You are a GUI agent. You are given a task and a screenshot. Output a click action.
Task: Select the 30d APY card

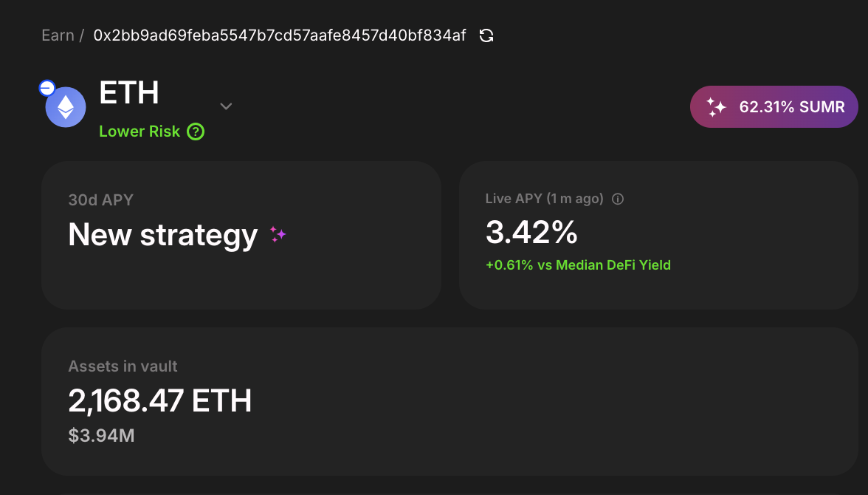pos(241,235)
